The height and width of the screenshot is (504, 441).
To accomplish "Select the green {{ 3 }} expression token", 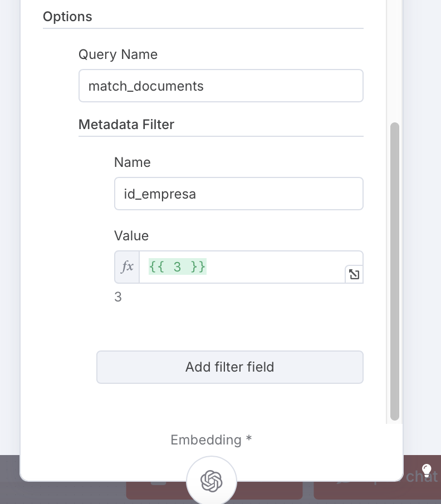I will pyautogui.click(x=177, y=267).
